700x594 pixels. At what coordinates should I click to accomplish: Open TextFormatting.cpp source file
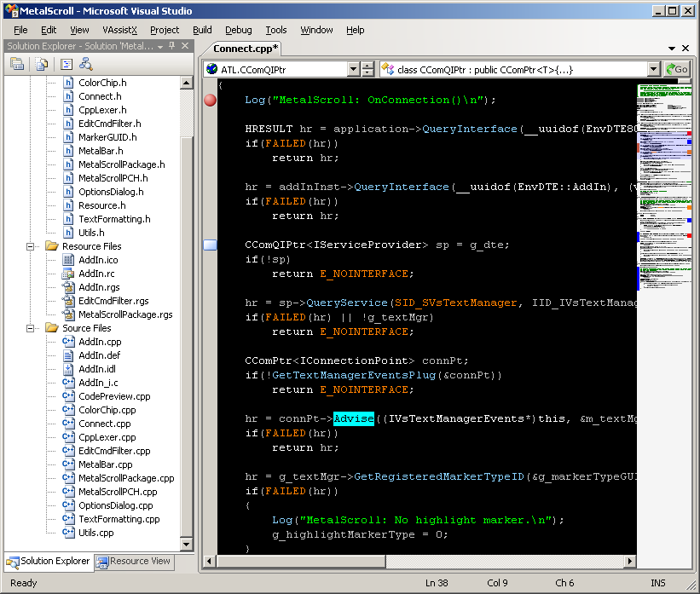pyautogui.click(x=119, y=519)
